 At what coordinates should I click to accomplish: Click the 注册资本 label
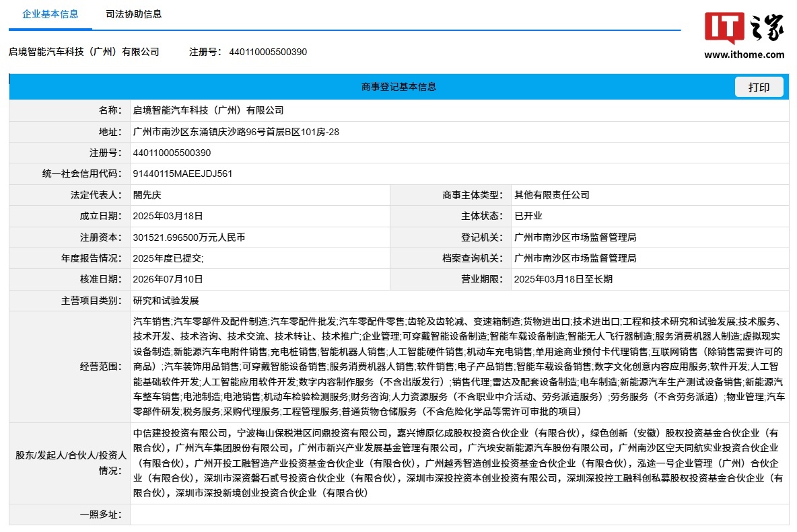tap(101, 237)
